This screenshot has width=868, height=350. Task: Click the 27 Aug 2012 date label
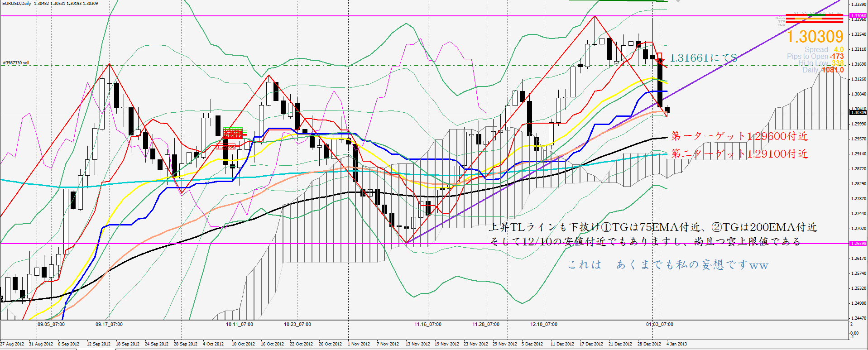12,344
